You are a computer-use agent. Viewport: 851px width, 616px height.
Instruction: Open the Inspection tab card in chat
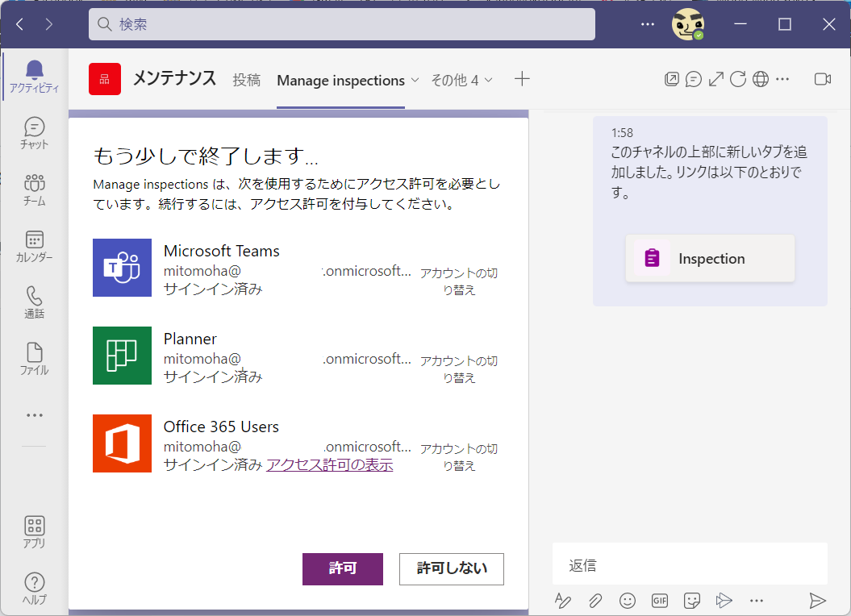pos(710,258)
